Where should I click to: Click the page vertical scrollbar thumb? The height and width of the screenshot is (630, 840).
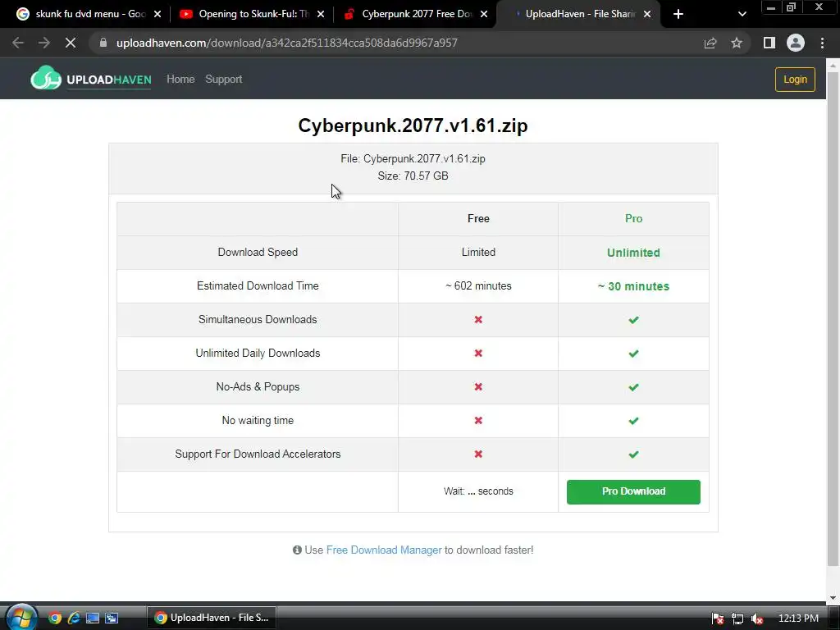[x=833, y=319]
